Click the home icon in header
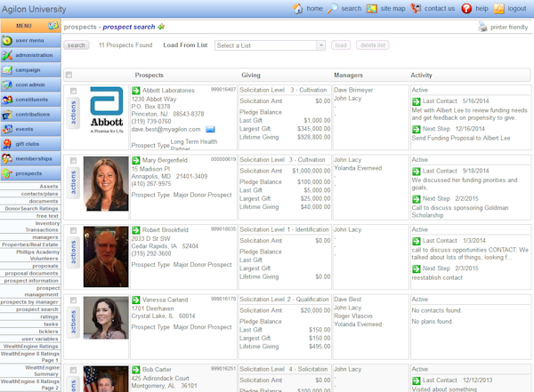The width and height of the screenshot is (534, 392). 297,9
